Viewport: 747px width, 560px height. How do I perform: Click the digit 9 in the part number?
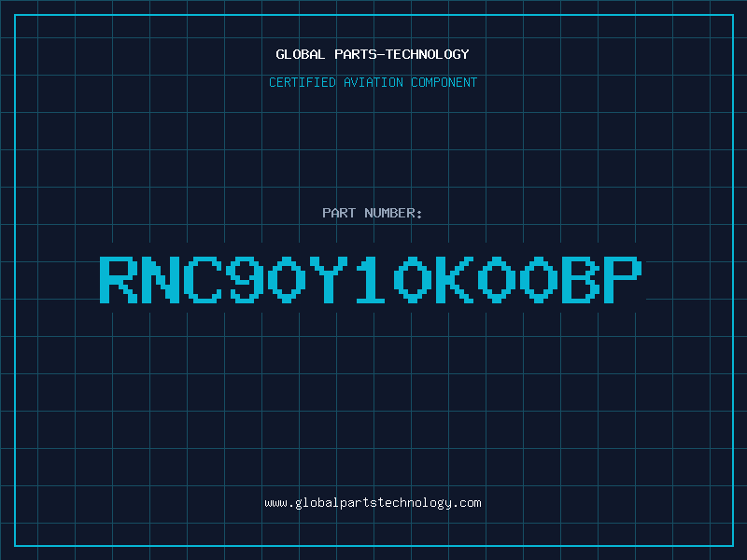click(x=245, y=279)
